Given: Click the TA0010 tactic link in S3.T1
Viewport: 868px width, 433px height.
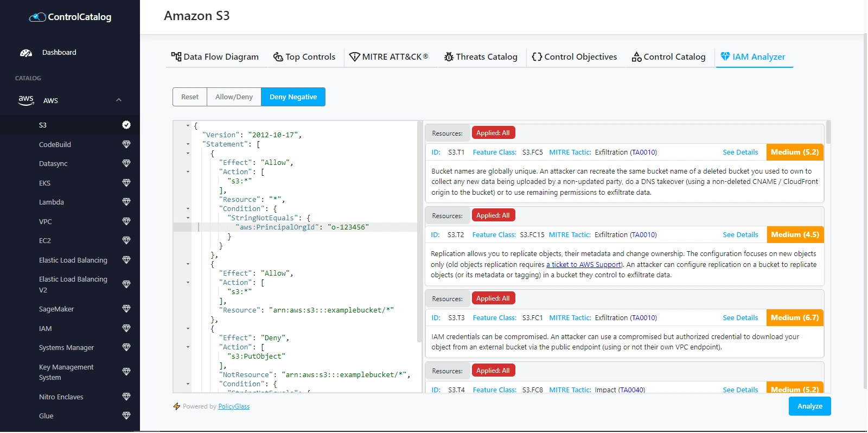Looking at the screenshot, I should pyautogui.click(x=643, y=152).
